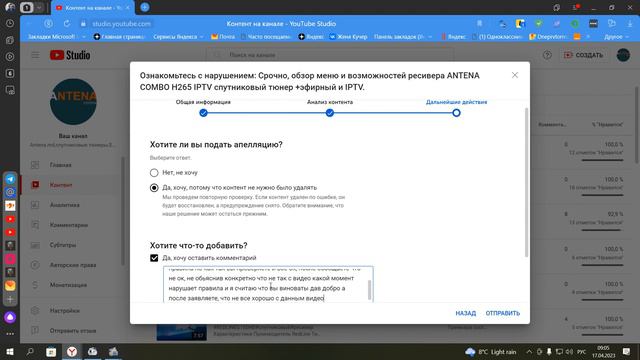The width and height of the screenshot is (640, 360).
Task: Open Telegram from the browser side panel
Action: point(10,179)
